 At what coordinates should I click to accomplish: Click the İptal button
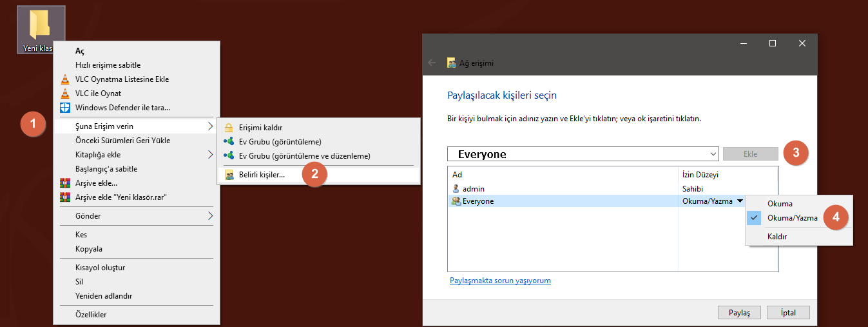[x=788, y=313]
